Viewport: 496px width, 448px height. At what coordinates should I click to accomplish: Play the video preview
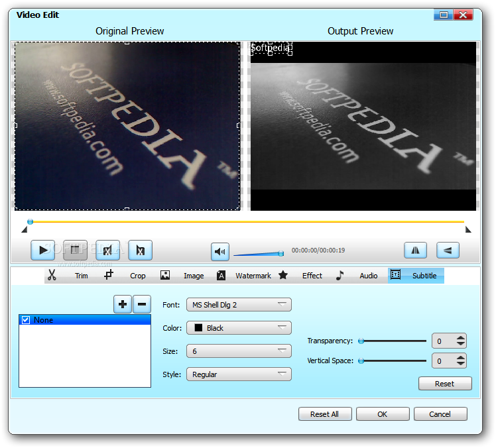pyautogui.click(x=42, y=250)
